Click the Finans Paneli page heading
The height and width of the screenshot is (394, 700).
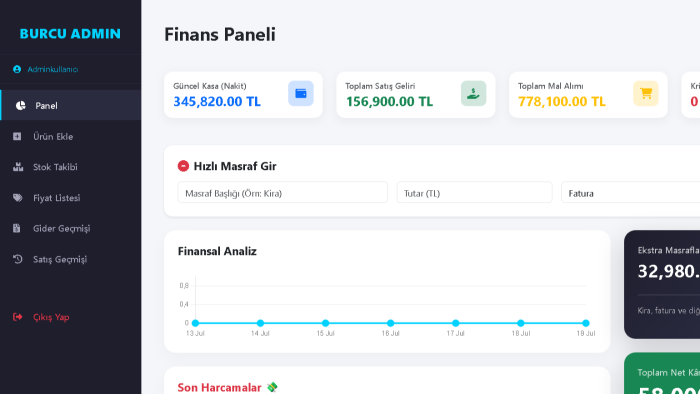click(220, 34)
